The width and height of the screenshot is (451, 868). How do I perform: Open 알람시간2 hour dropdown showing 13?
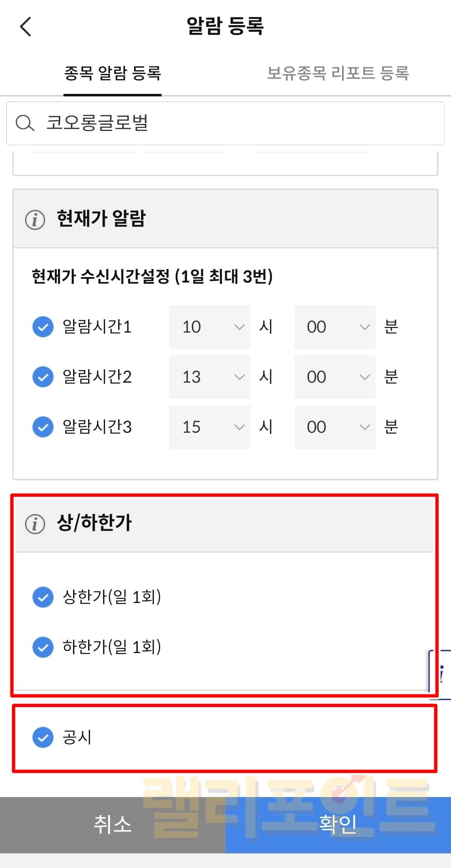point(210,377)
